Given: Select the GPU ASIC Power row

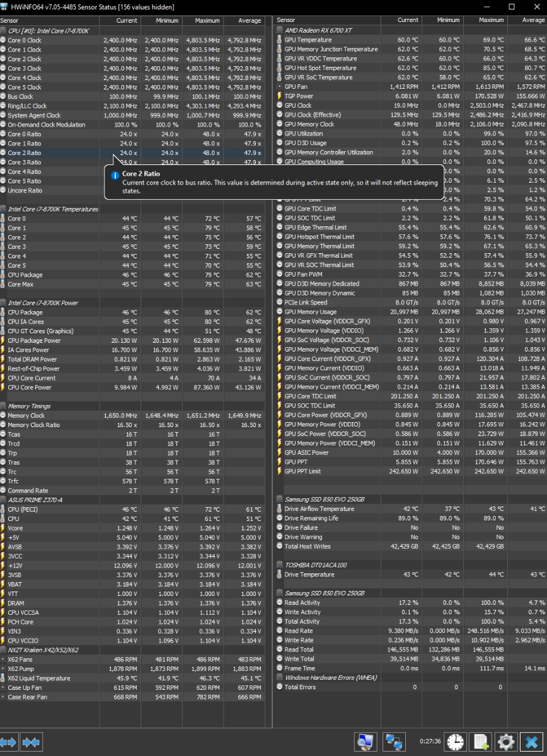Looking at the screenshot, I should (x=411, y=452).
